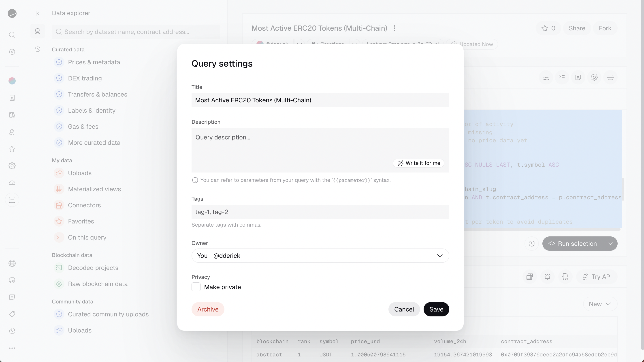Viewport: 644px width, 362px height.
Task: Star this query with the star counter
Action: (548, 28)
